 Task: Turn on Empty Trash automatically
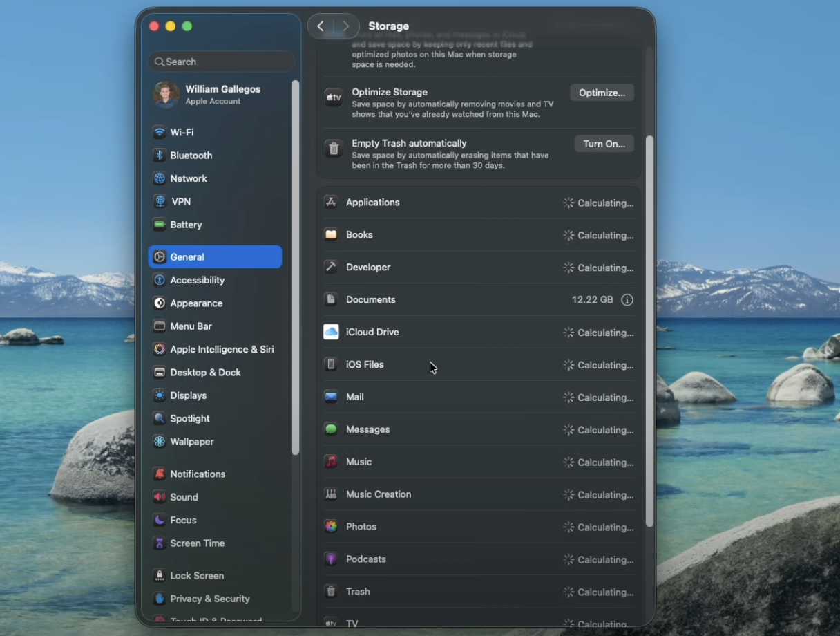(604, 144)
